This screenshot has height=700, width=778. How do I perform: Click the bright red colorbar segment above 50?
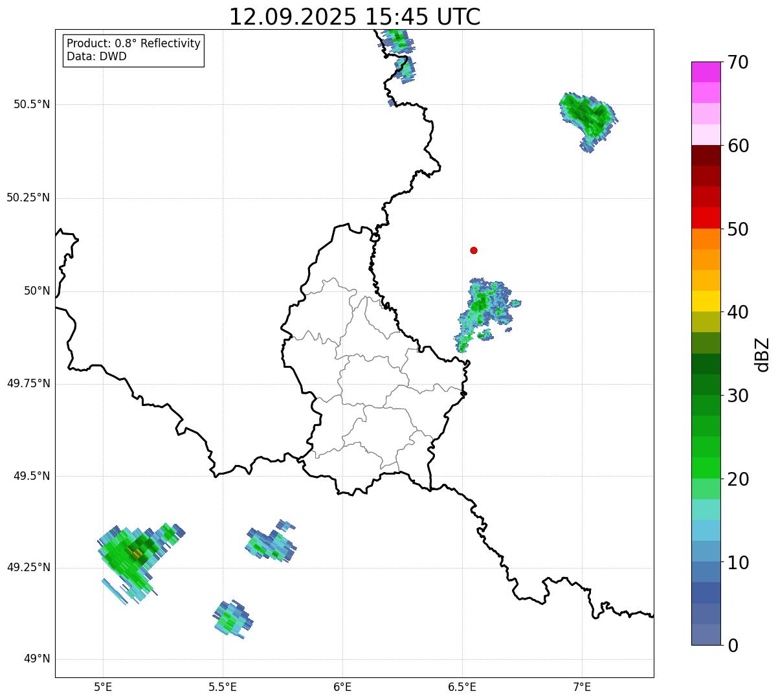[x=706, y=218]
